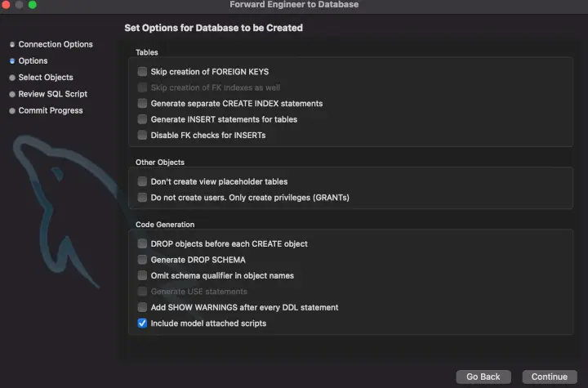
Task: Click the Go Back button
Action: click(x=483, y=377)
